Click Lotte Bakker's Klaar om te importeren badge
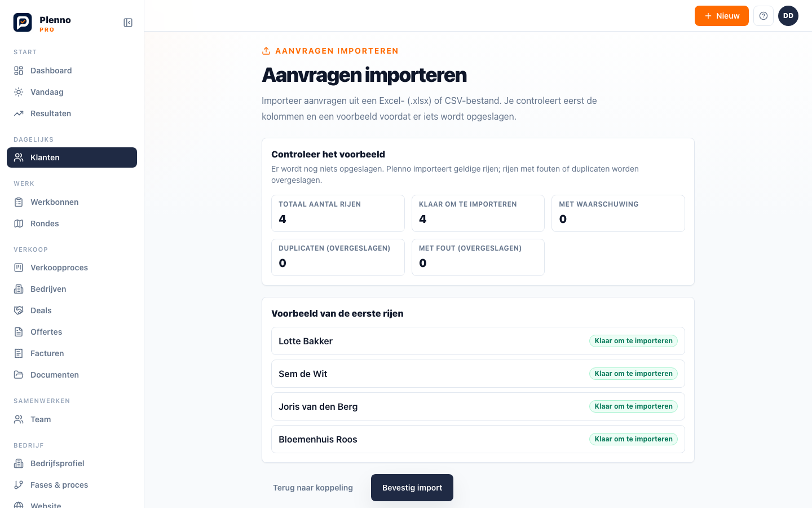Screen dimensions: 812x508 click(634, 341)
